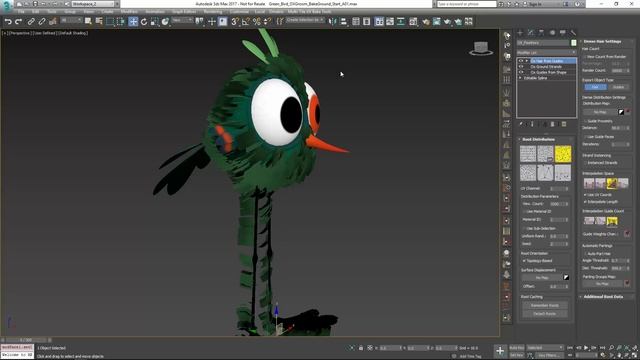Open the View reference coordinate dropdown
The height and width of the screenshot is (360, 640).
pyautogui.click(x=182, y=20)
